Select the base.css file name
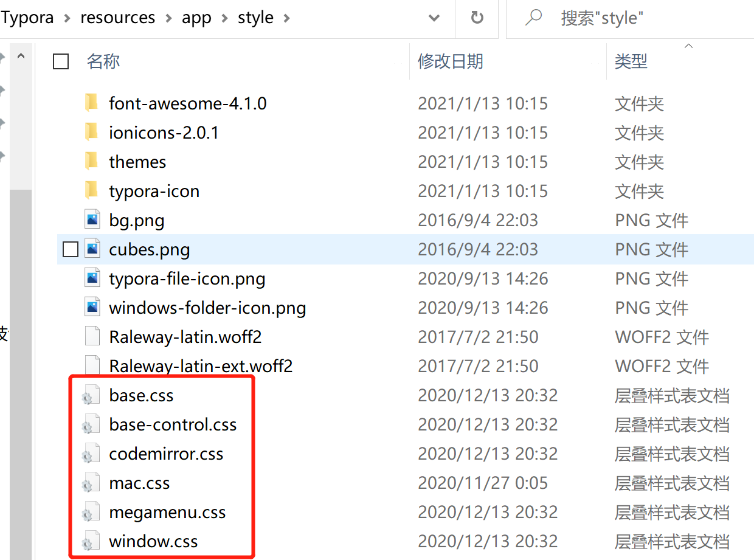Image resolution: width=754 pixels, height=560 pixels. click(141, 395)
